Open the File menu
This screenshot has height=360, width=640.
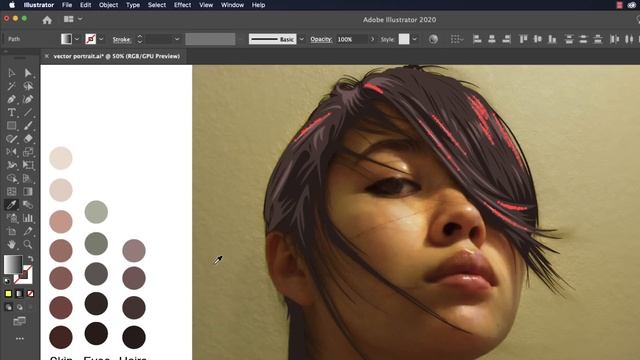coord(67,5)
